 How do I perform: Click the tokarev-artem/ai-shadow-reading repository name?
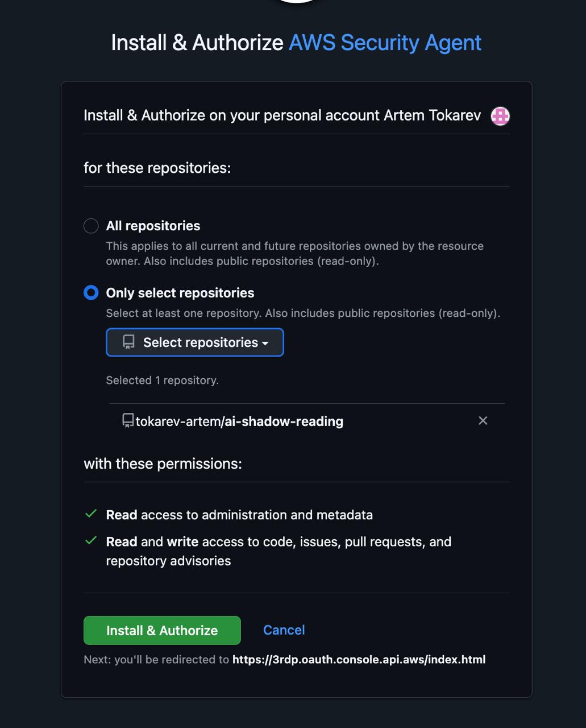pos(239,421)
